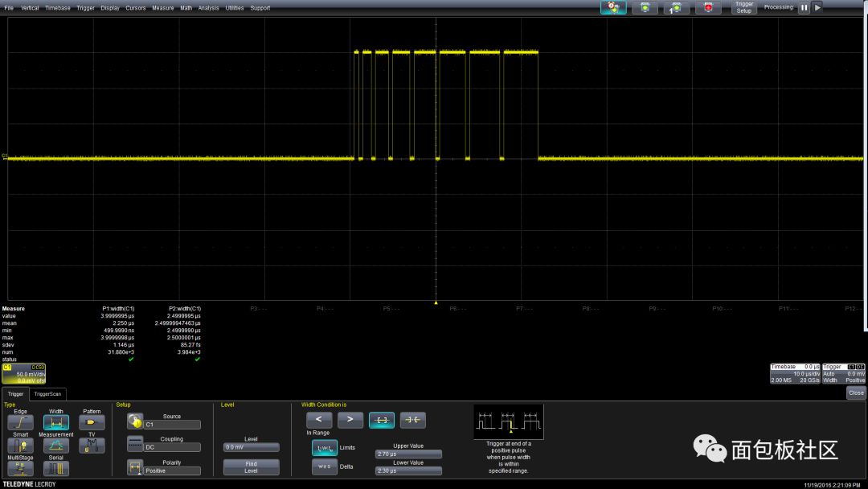Image resolution: width=868 pixels, height=489 pixels.
Task: Open the Polarity Positive selector
Action: pyautogui.click(x=171, y=471)
